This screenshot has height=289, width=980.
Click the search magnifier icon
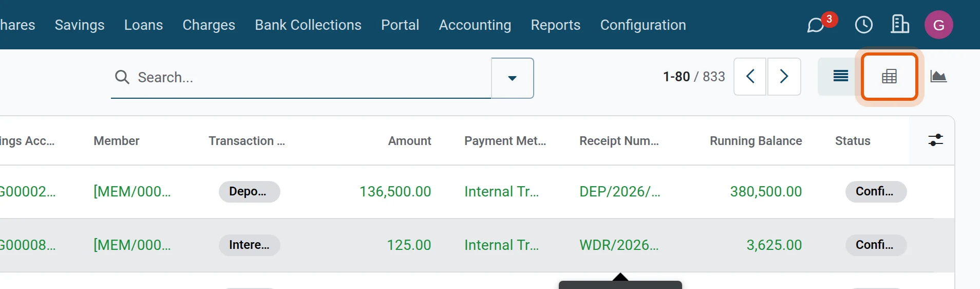122,77
